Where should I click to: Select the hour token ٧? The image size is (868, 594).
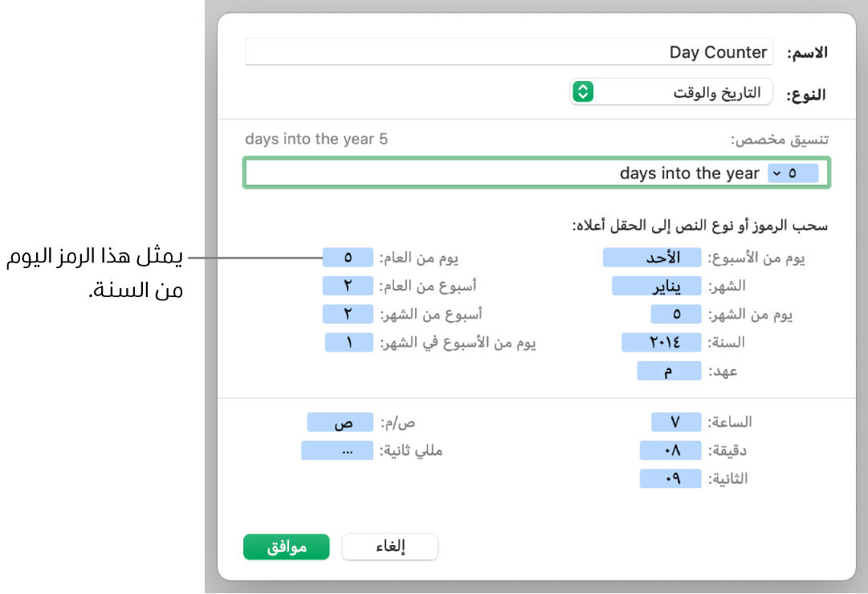click(675, 421)
